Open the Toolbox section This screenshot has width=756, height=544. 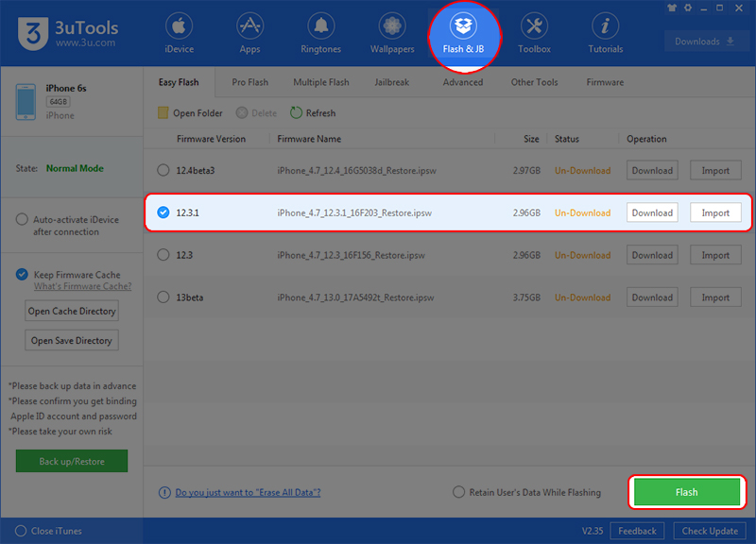(534, 33)
